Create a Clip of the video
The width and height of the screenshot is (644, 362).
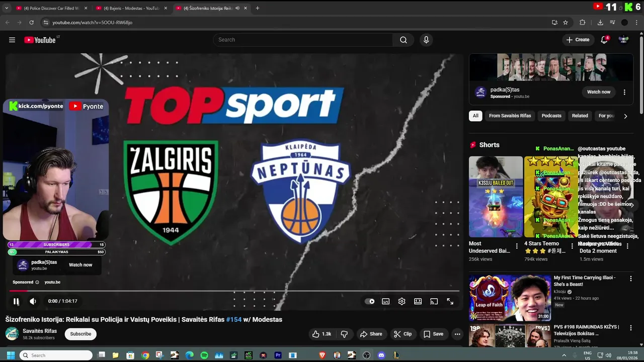pyautogui.click(x=403, y=334)
